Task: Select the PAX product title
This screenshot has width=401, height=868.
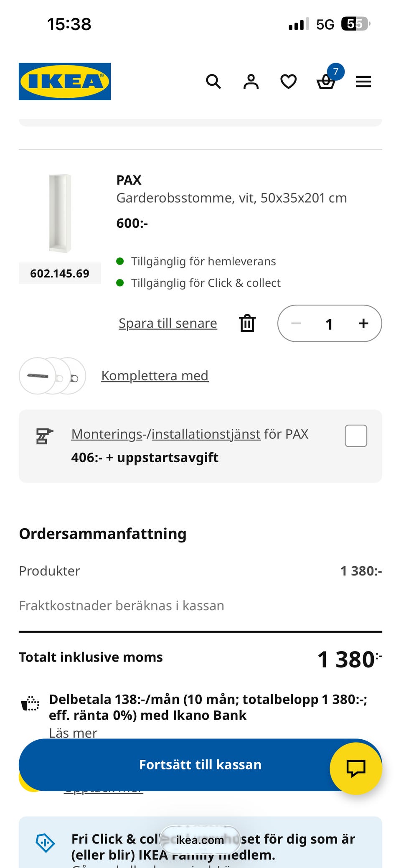Action: pyautogui.click(x=129, y=180)
